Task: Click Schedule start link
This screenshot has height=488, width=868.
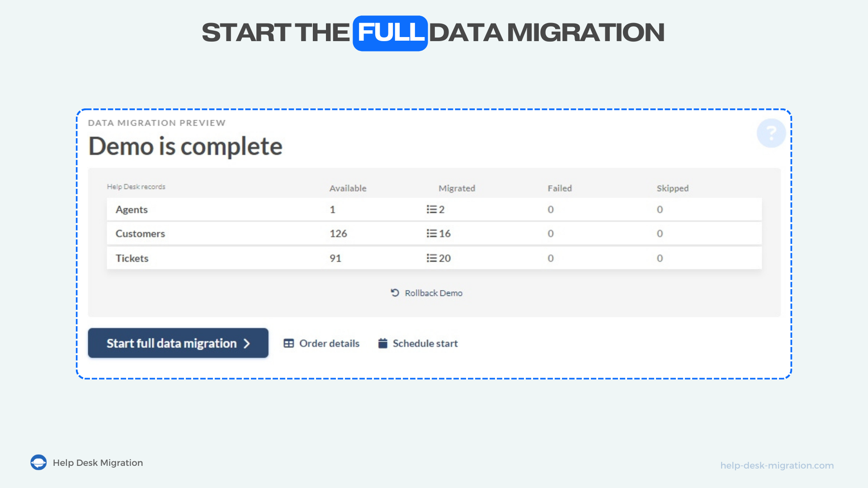Action: (425, 343)
